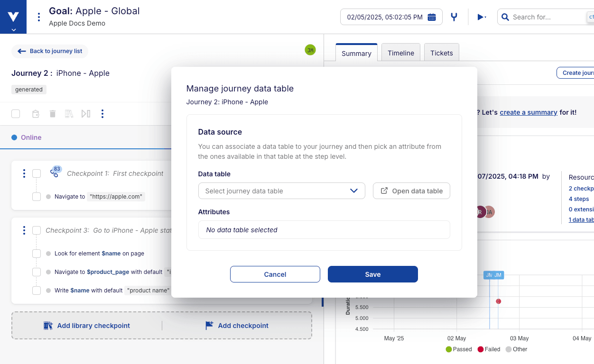
Task: Open the library checkpoint icon in toolbar
Action: [69, 114]
